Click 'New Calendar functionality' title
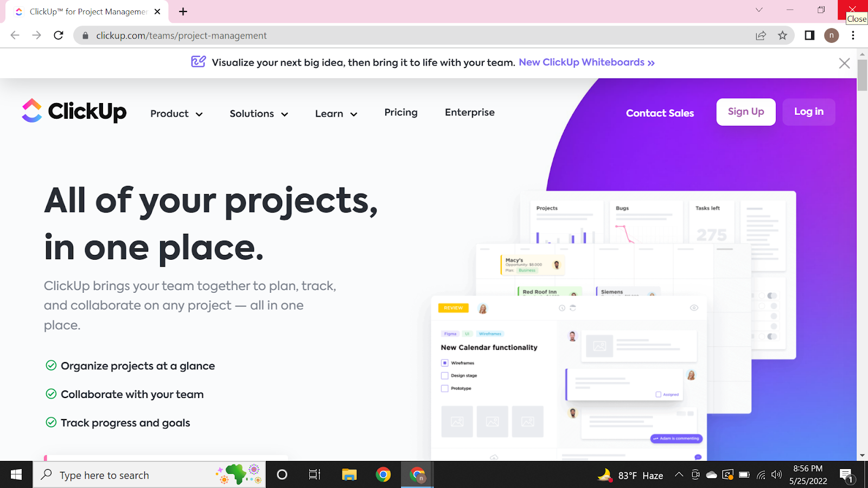Viewport: 868px width, 488px height. coord(489,348)
